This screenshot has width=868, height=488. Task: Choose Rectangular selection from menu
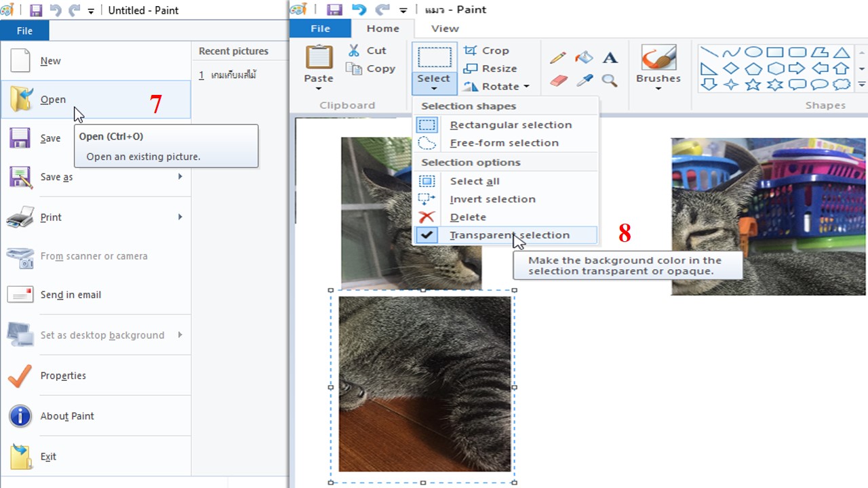click(x=505, y=125)
